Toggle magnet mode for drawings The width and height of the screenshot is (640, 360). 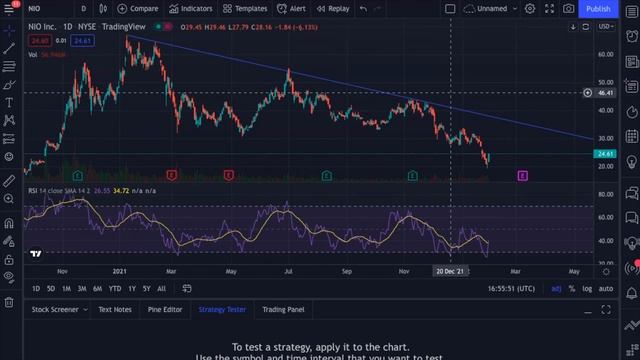pos(9,223)
